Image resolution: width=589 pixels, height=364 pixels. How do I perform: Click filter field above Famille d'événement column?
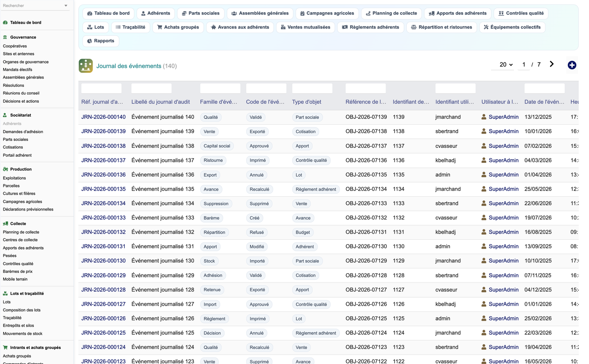click(x=220, y=88)
